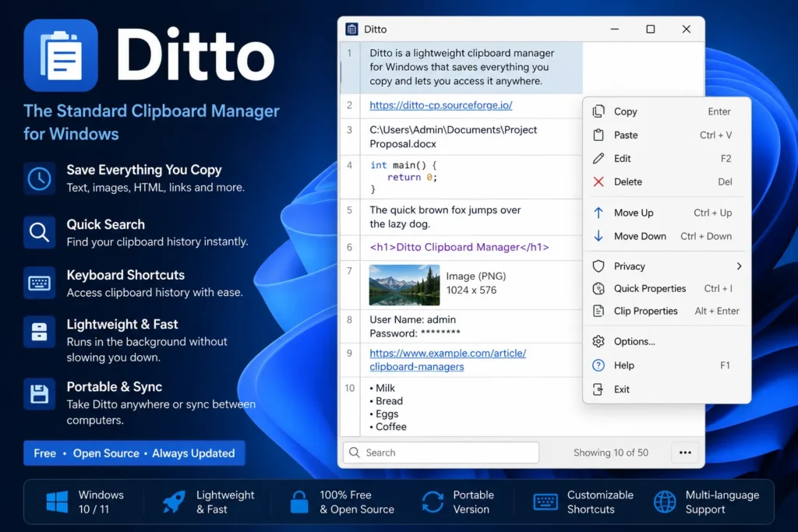Select Exit in the context menu
The image size is (798, 532).
[667, 389]
